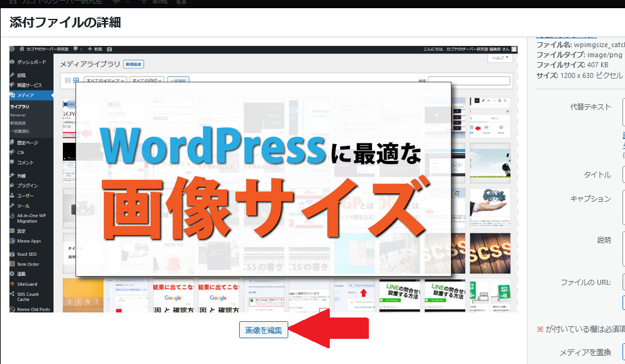625x364 pixels.
Task: Click the コメント sidebar icon
Action: coord(13,162)
